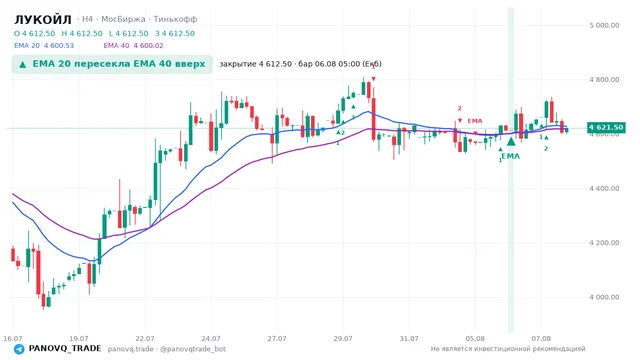Click the open value O 4 612.50
Viewport: 640px width, 360px height.
tap(35, 33)
